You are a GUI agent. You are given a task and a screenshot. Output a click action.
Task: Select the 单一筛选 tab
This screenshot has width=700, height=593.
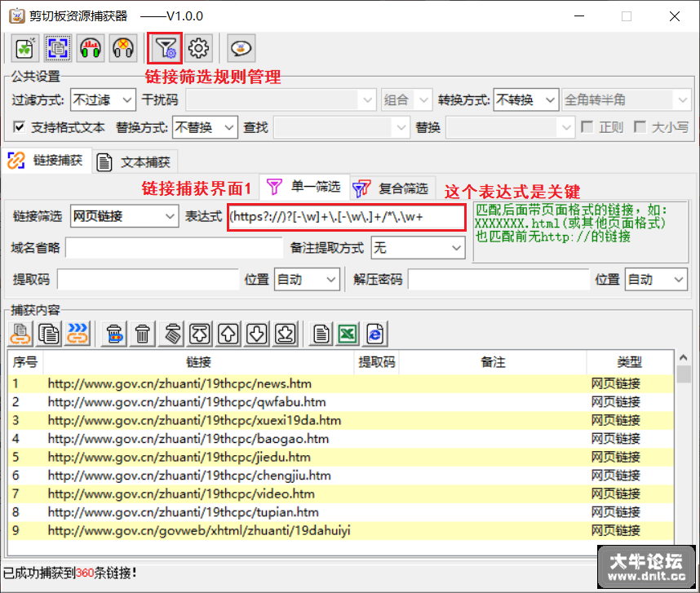[x=304, y=187]
